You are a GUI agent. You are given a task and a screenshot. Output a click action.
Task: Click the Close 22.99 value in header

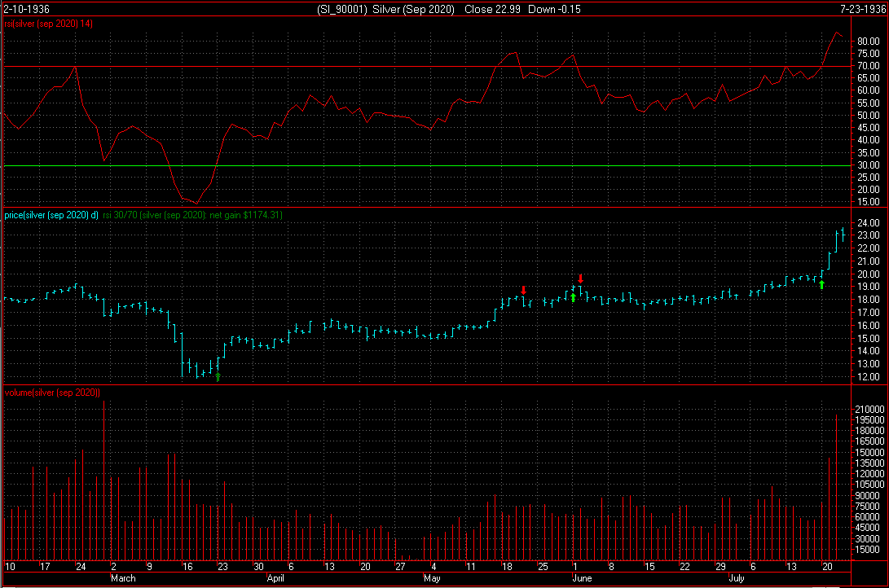pos(492,9)
